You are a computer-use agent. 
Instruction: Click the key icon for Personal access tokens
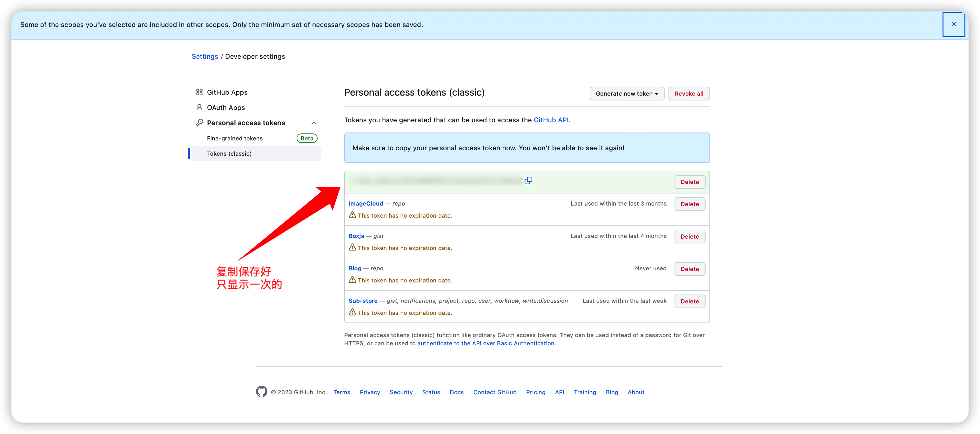[199, 123]
